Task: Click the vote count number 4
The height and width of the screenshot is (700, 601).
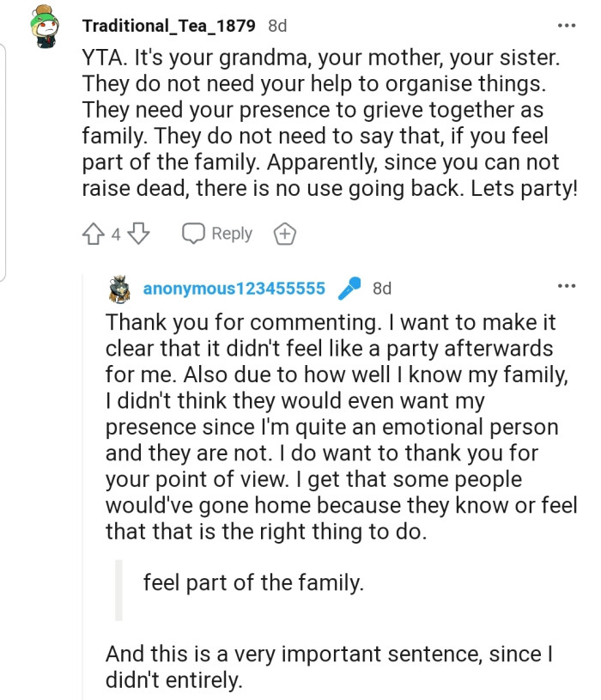Action: (x=116, y=234)
